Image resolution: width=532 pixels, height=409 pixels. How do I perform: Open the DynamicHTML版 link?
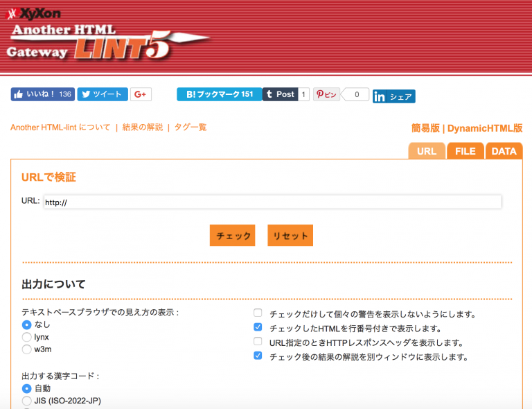click(x=485, y=128)
